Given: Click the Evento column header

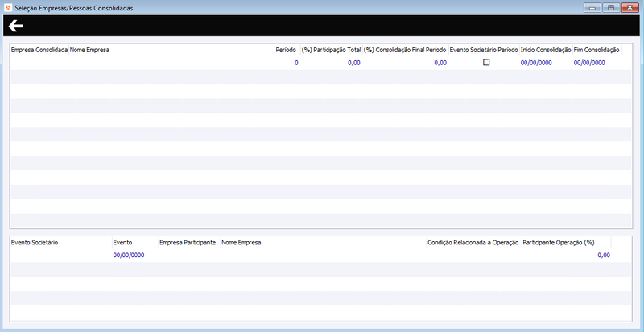Looking at the screenshot, I should (123, 242).
